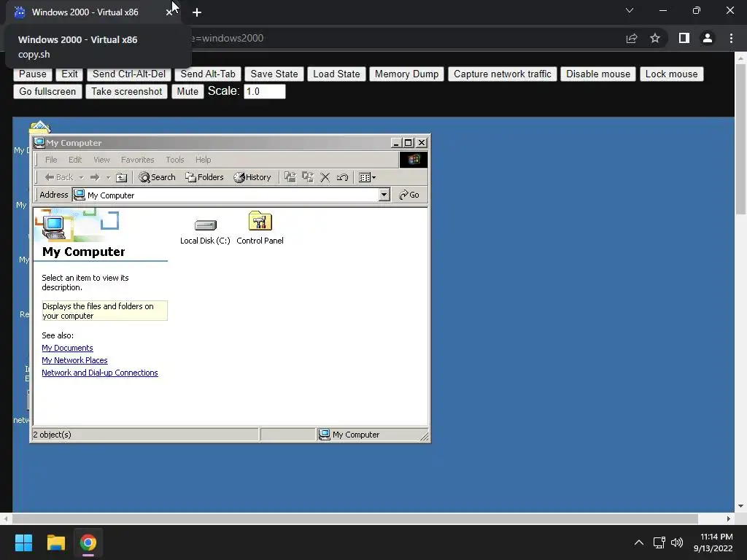
Task: Click the Exit emulator button
Action: click(x=69, y=74)
